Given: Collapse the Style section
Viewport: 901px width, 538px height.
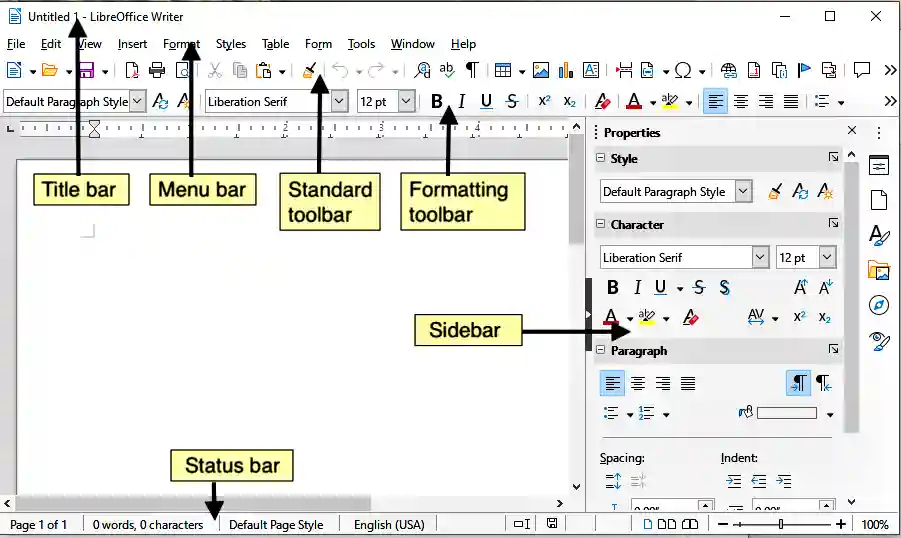Looking at the screenshot, I should (600, 157).
